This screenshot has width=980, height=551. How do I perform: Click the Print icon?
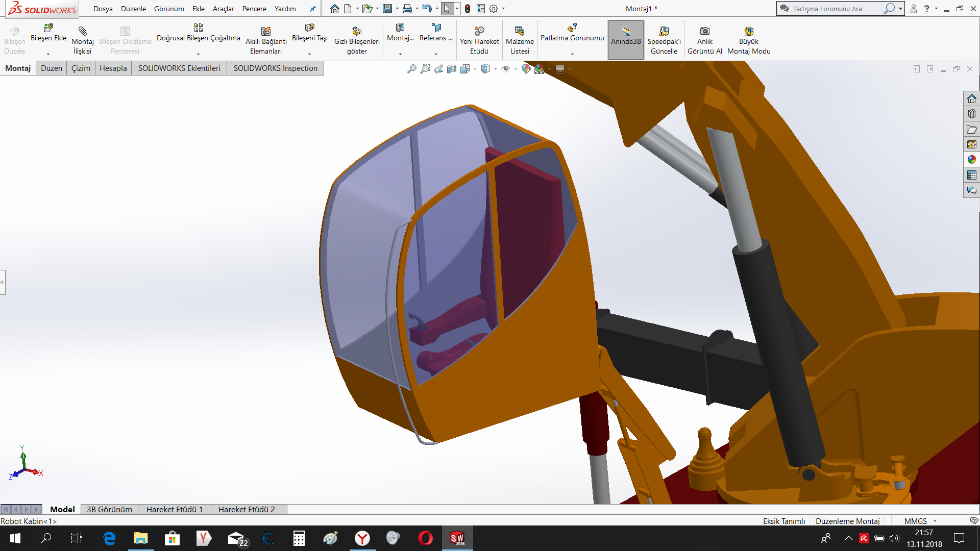point(407,9)
